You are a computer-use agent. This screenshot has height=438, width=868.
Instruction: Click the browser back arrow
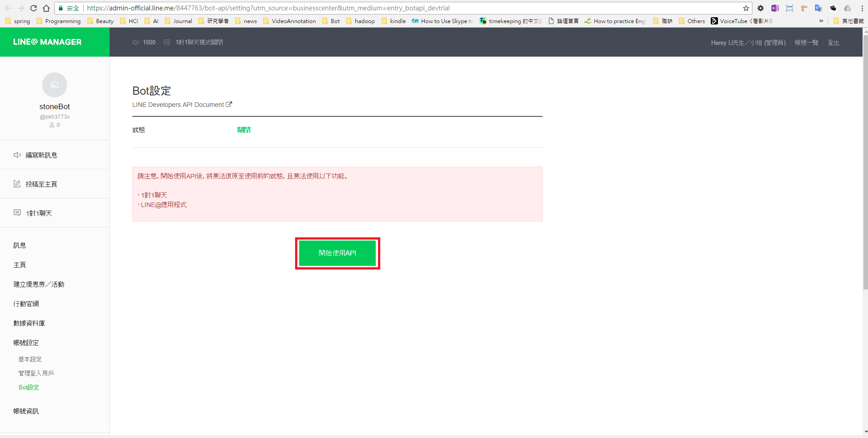(x=8, y=8)
